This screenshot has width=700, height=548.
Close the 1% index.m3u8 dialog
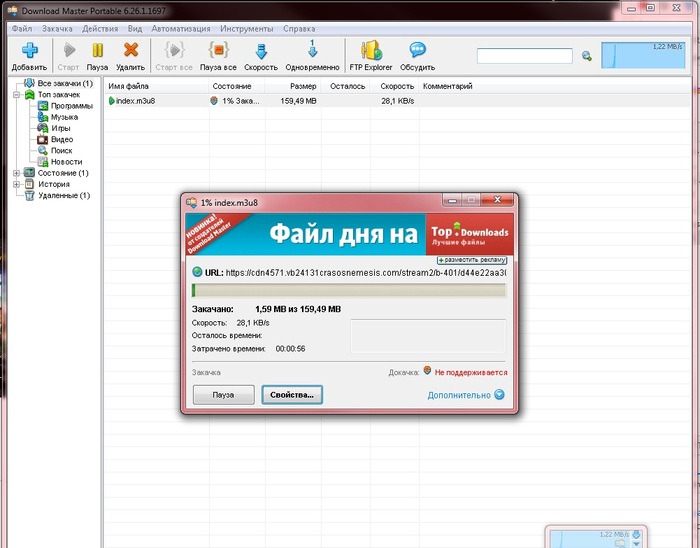click(x=497, y=200)
